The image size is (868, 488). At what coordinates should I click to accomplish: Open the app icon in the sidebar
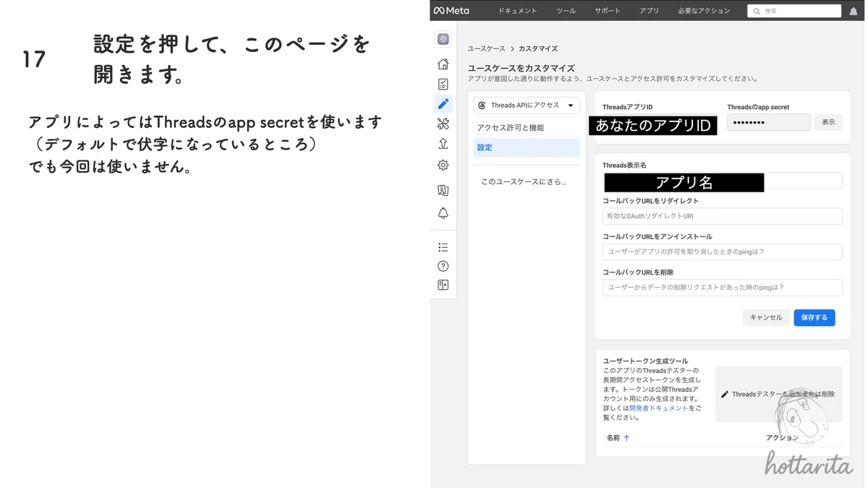443,39
